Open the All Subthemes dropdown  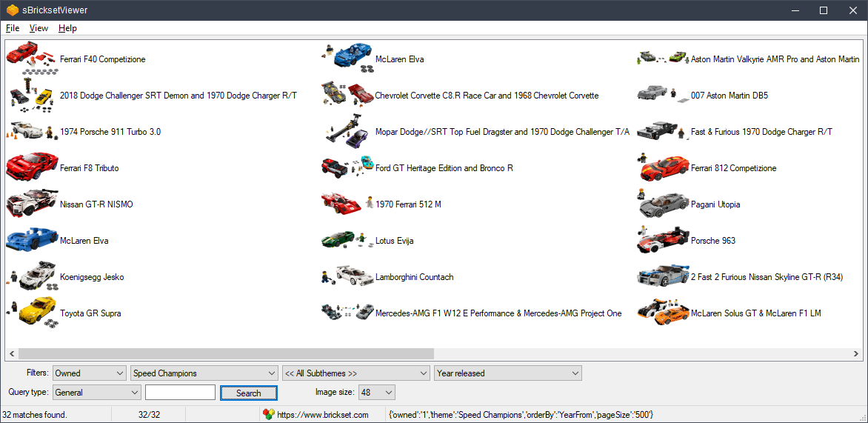355,373
